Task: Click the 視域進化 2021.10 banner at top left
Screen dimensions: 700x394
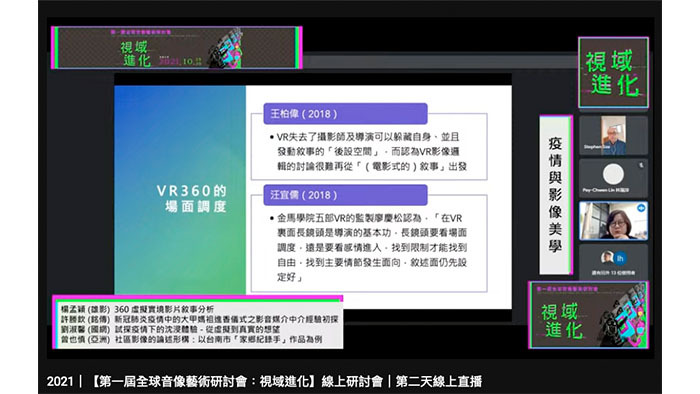Action: 177,48
